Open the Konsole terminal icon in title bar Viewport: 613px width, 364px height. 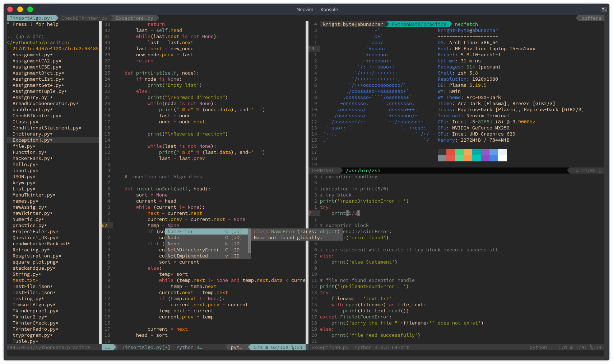pos(604,9)
